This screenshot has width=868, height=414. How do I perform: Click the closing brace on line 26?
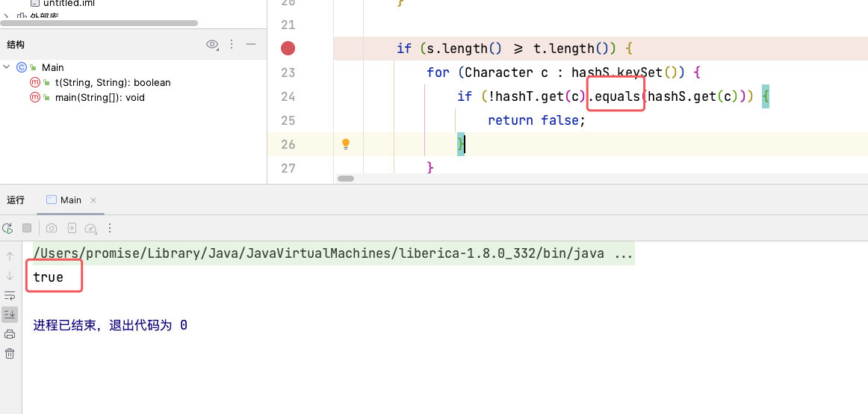[461, 144]
